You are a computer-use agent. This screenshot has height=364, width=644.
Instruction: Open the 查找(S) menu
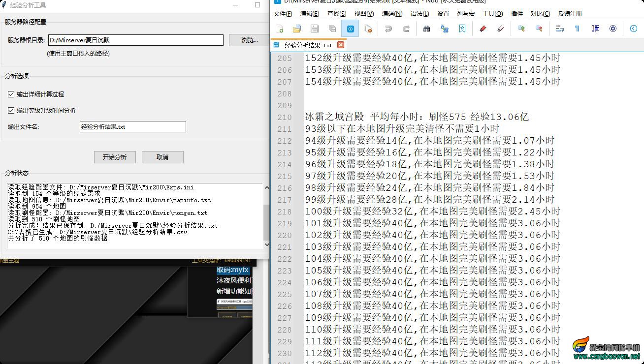click(337, 13)
